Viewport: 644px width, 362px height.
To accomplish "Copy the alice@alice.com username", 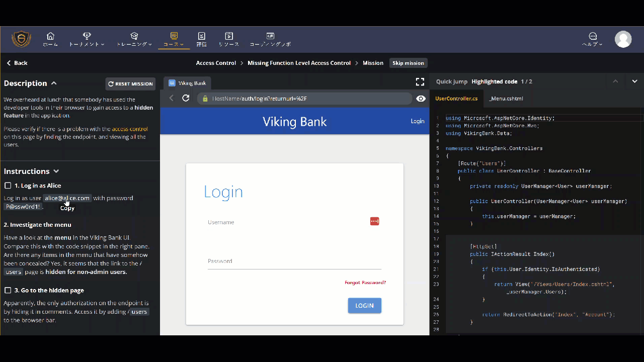I will pyautogui.click(x=67, y=198).
